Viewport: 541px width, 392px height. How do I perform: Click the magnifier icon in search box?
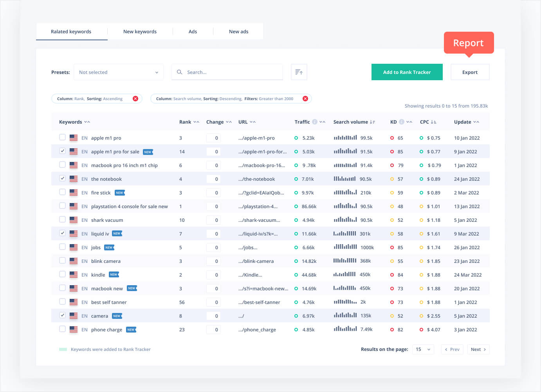(180, 72)
